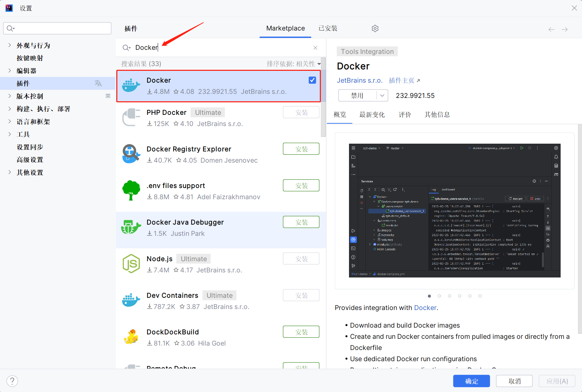This screenshot has height=392, width=582.
Task: Open the 其他信息 tab
Action: [437, 115]
